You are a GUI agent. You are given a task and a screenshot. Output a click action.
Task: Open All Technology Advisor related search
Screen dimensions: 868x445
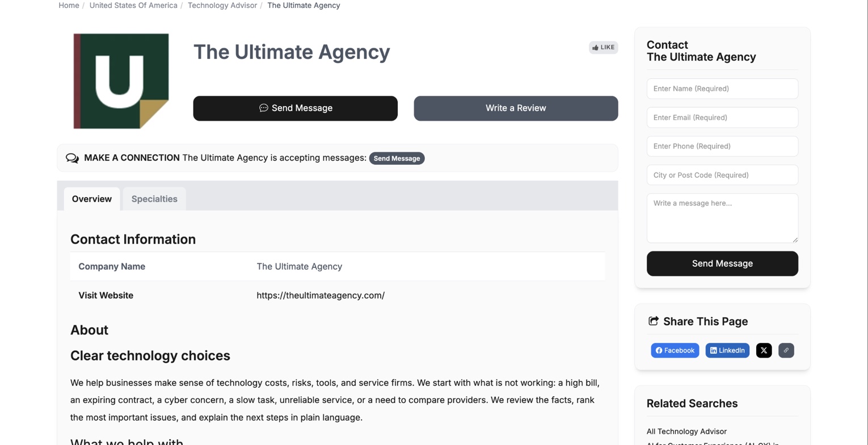(686, 431)
